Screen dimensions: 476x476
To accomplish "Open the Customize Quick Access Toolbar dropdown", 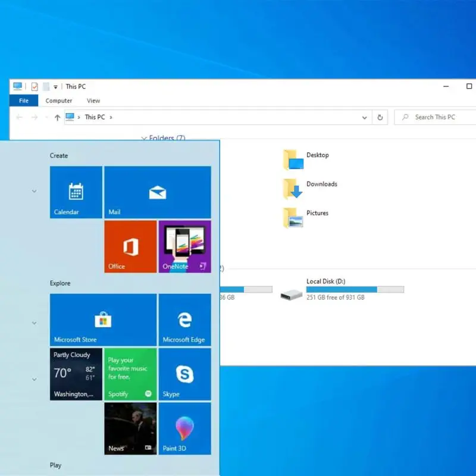I will [55, 87].
